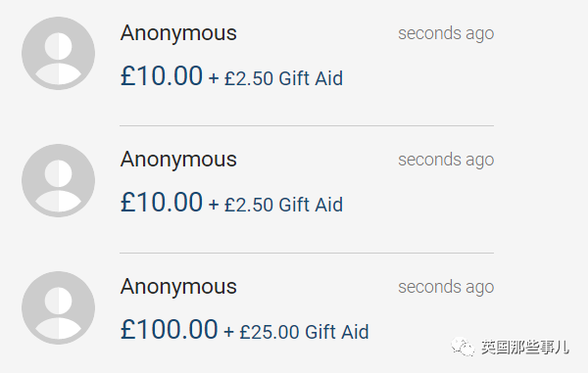Click the avatar beside the £100.00 donation
The image size is (588, 373).
pyautogui.click(x=58, y=307)
